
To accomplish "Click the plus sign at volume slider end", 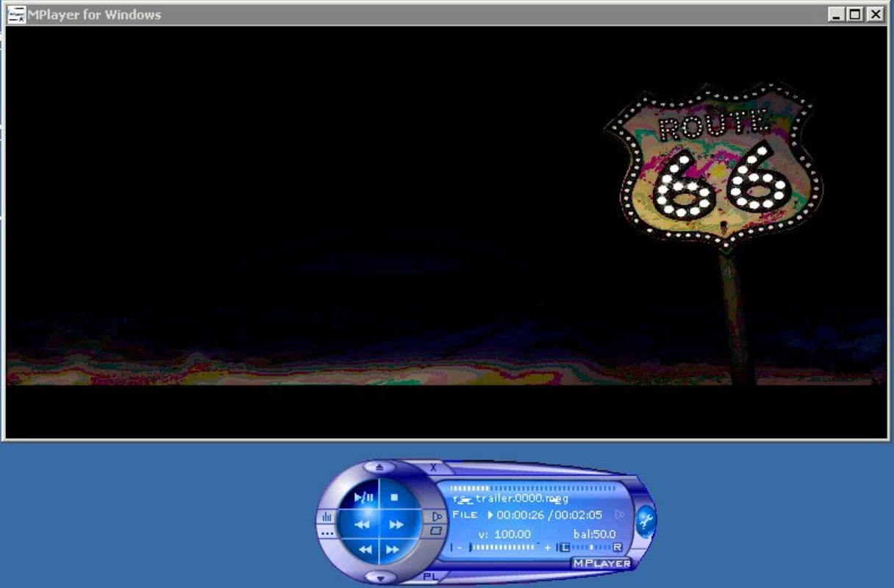I will pos(548,548).
